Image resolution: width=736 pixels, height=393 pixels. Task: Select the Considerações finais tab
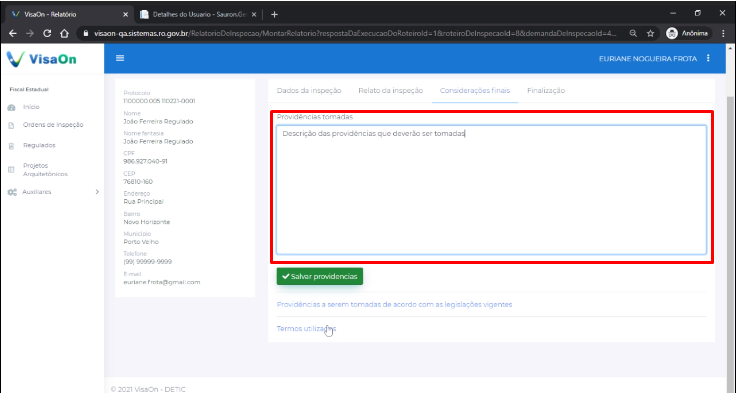(x=475, y=91)
